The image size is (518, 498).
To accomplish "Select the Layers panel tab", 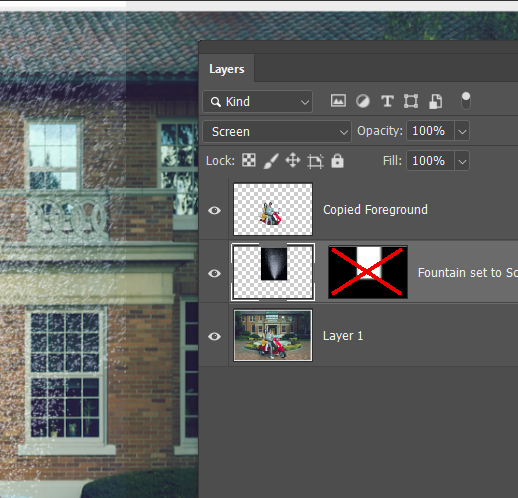I will 227,69.
